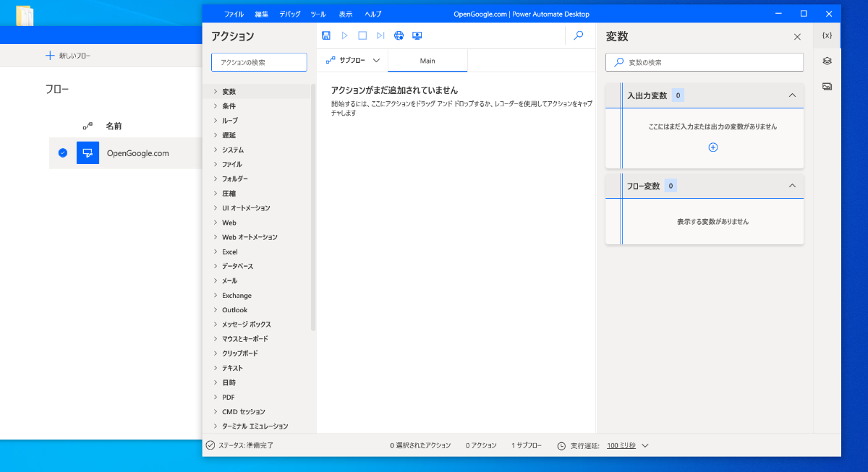Open the ファイル menu

[234, 14]
